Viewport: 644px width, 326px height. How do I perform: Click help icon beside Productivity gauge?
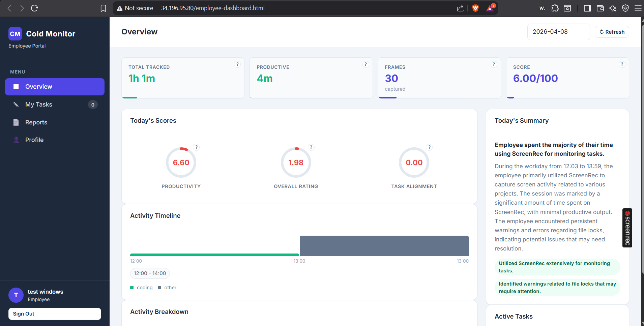tap(196, 147)
